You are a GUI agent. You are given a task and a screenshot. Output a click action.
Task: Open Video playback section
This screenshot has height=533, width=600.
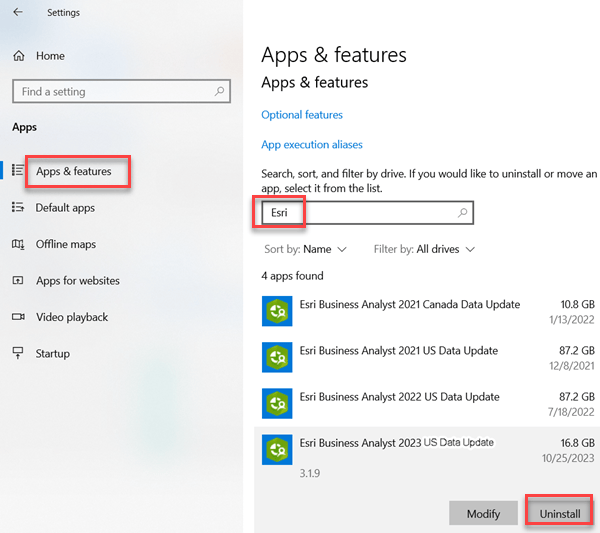coord(72,317)
